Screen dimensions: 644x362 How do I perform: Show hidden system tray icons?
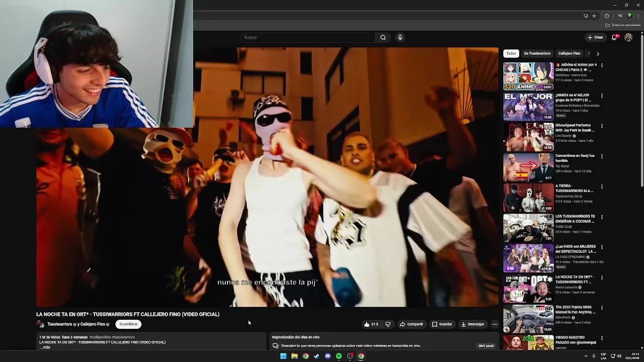point(586,356)
